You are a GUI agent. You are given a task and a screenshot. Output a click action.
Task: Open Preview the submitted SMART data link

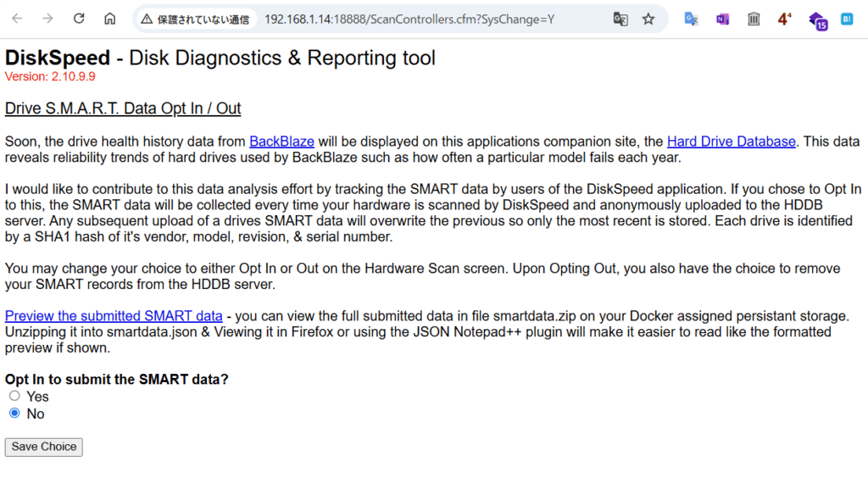[114, 316]
